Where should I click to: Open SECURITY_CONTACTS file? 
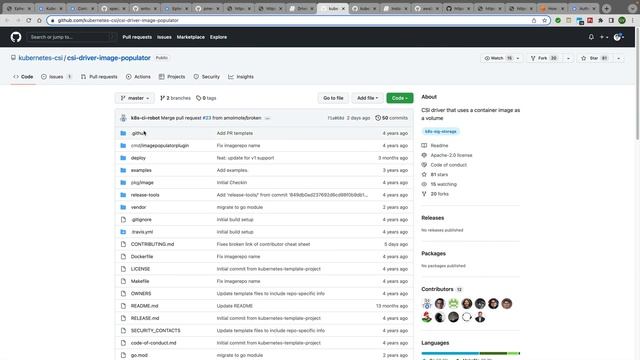[155, 330]
